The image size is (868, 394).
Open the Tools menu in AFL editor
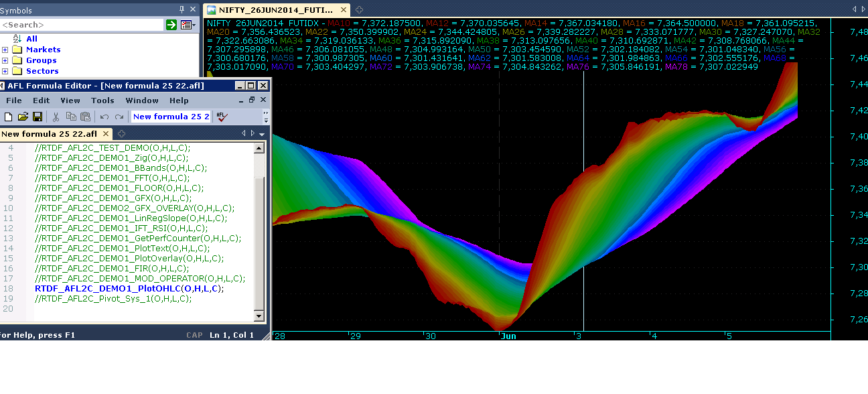click(102, 101)
